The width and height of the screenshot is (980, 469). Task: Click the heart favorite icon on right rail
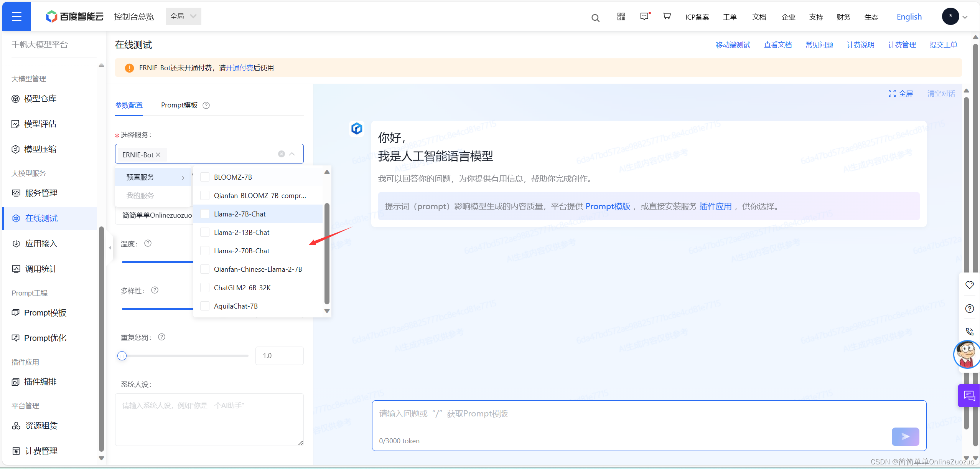click(x=969, y=285)
